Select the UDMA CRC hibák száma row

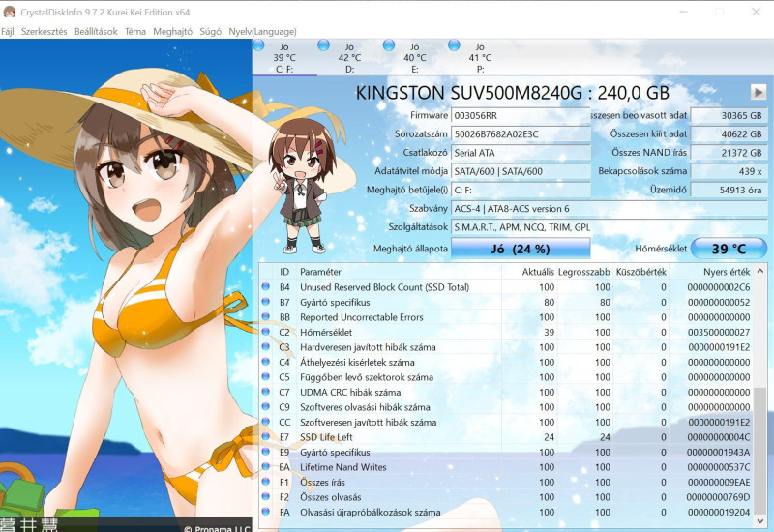(x=506, y=392)
